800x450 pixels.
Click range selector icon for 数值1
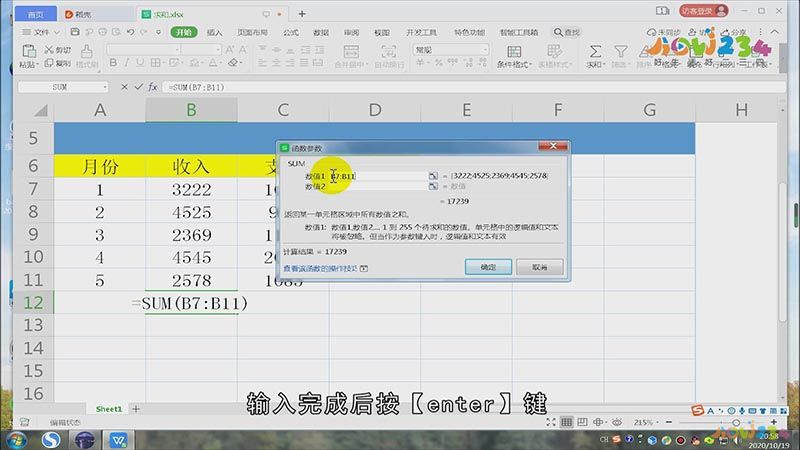tap(433, 176)
